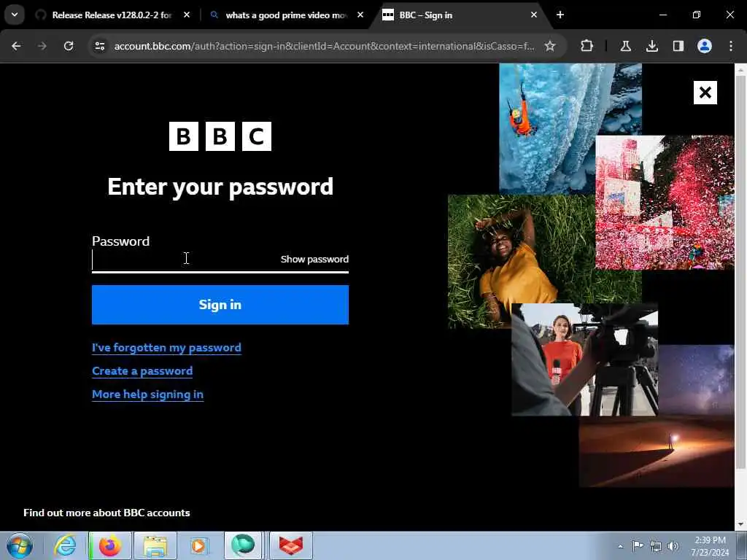This screenshot has width=747, height=560.
Task: Open the Extensions puzzle icon
Action: point(587,46)
